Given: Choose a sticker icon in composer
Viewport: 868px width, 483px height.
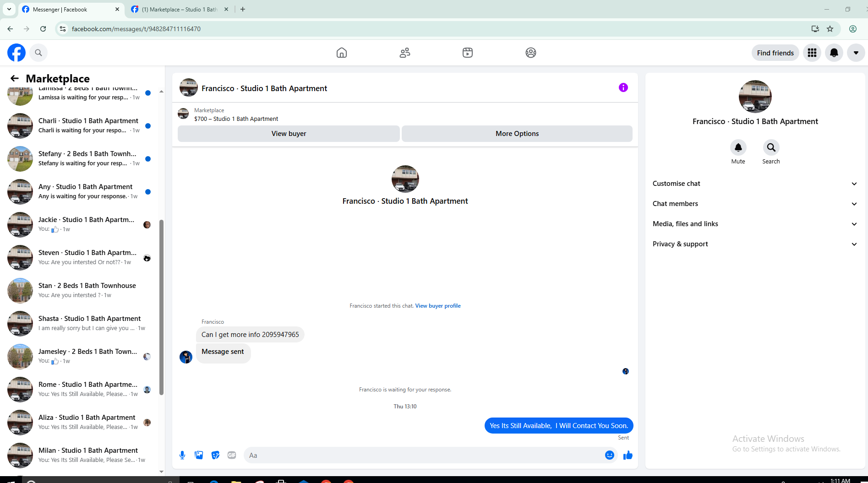Looking at the screenshot, I should [215, 455].
